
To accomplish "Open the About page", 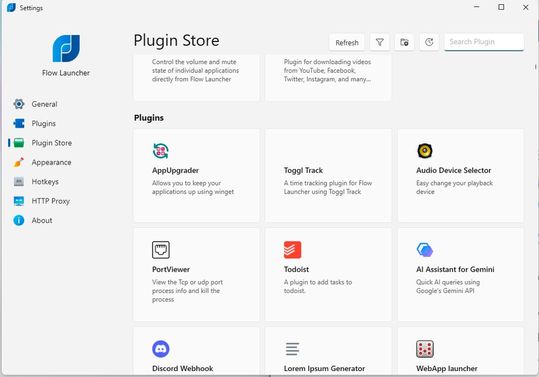I will coord(42,220).
